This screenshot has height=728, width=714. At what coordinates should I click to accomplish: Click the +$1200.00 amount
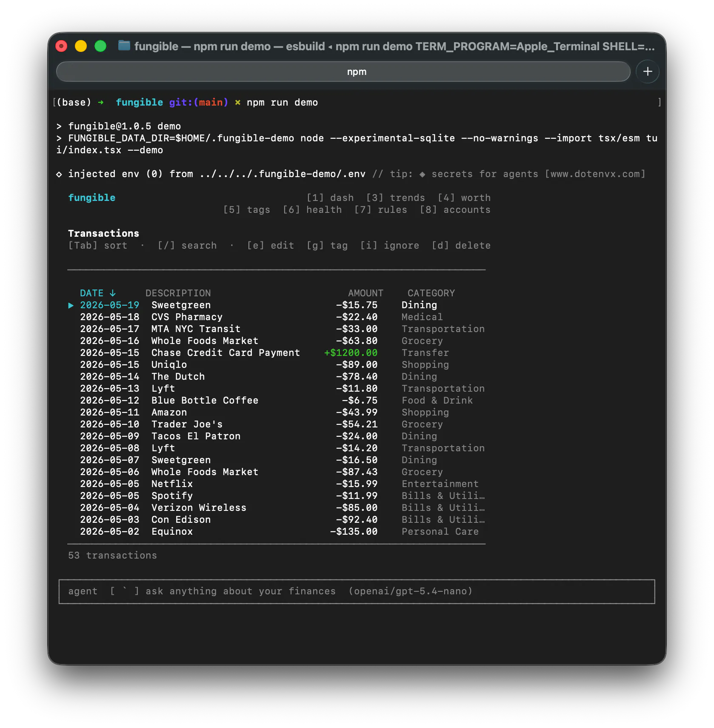click(x=351, y=353)
